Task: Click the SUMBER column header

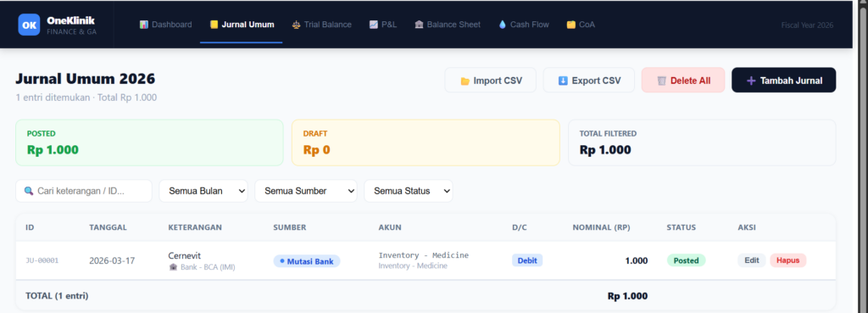Action: click(x=290, y=227)
